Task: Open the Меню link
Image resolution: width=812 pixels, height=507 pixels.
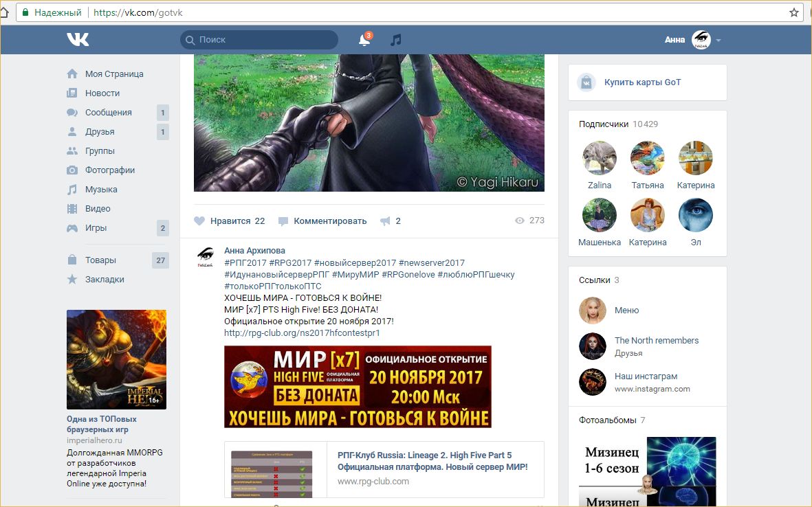Action: pos(626,311)
